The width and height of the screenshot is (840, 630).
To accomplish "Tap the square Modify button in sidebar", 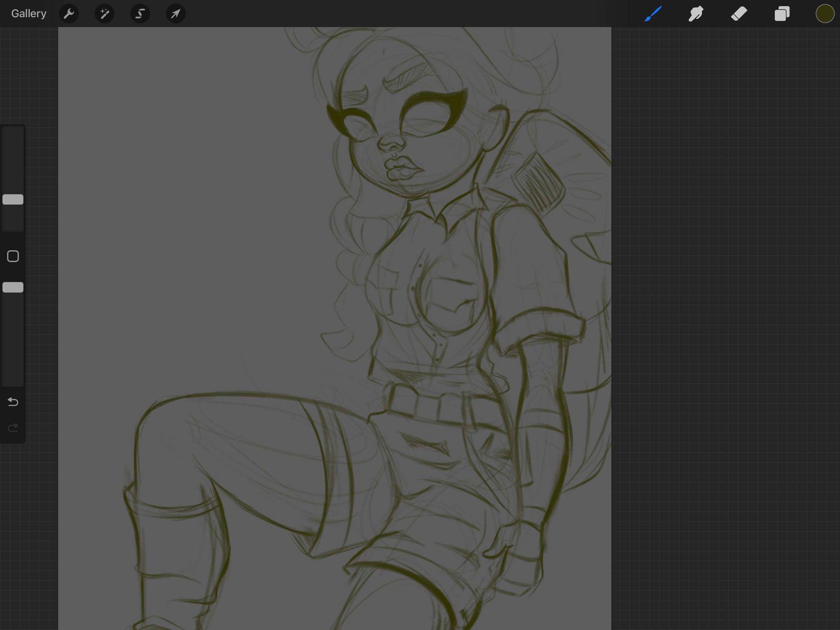I will pos(13,256).
